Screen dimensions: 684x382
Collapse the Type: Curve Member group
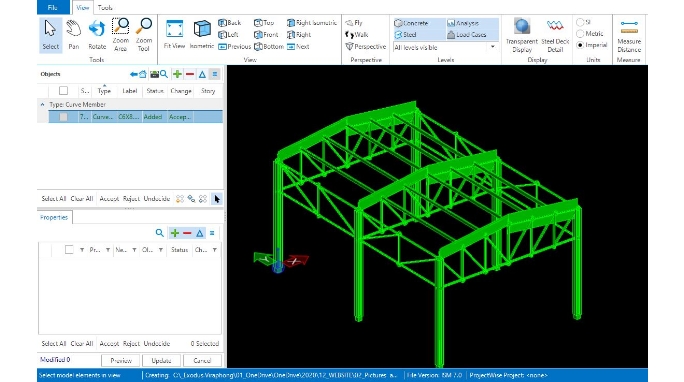(x=42, y=105)
